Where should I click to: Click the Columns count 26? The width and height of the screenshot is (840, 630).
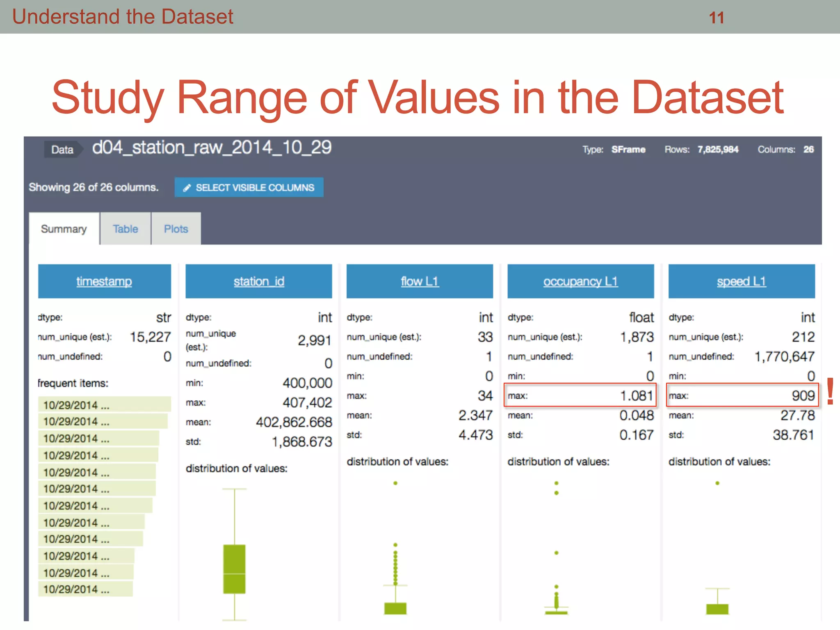tap(808, 149)
